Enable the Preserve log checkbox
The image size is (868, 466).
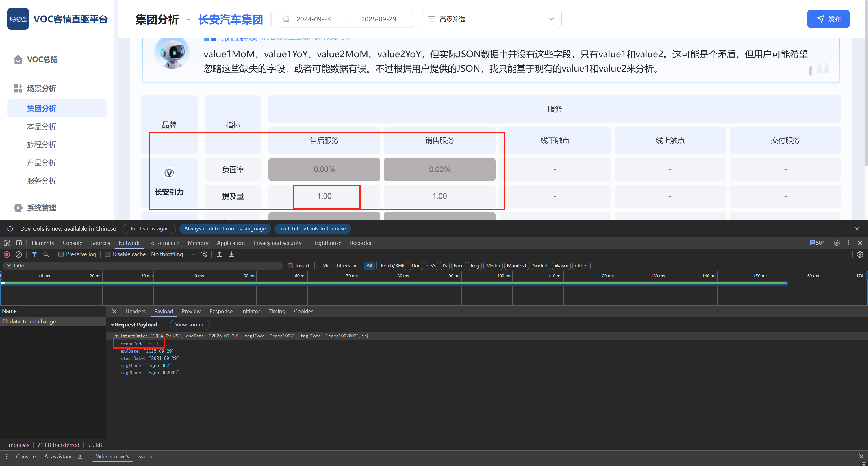(61, 254)
